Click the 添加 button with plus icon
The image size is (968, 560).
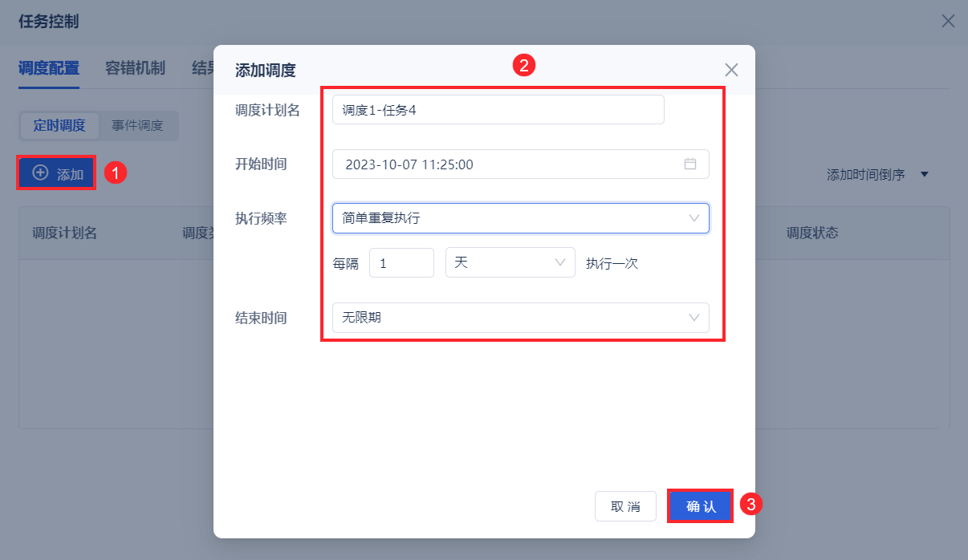click(x=56, y=173)
